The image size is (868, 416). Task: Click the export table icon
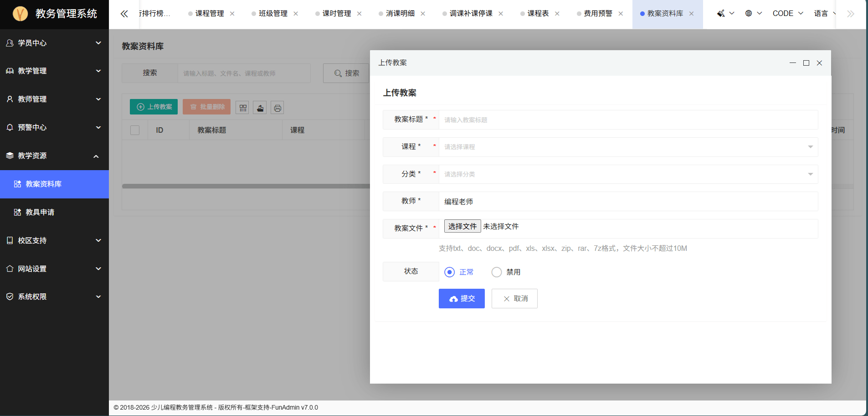pyautogui.click(x=260, y=108)
